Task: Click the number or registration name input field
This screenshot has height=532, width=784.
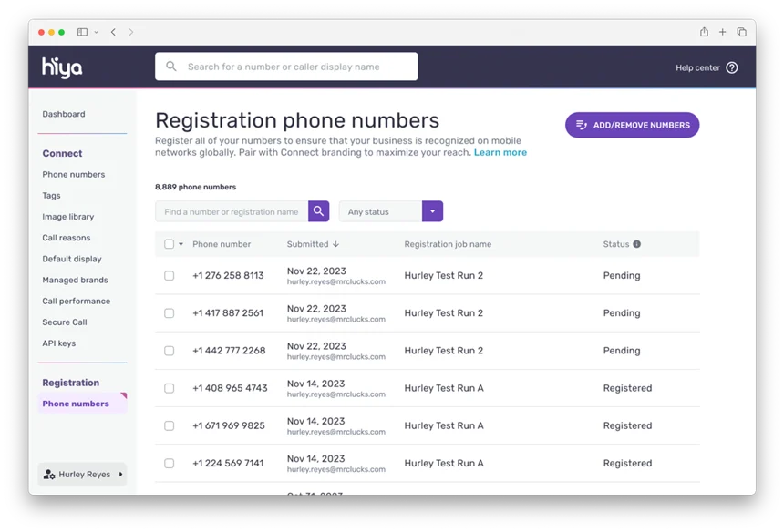Action: tap(231, 211)
